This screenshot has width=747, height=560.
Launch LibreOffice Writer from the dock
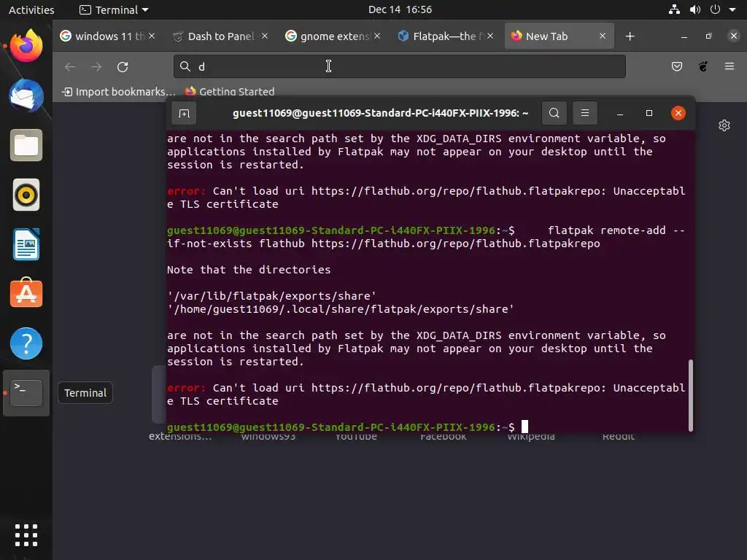tap(26, 244)
